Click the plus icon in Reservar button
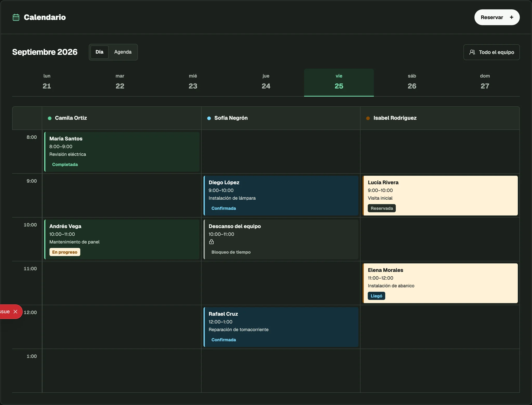 (511, 17)
